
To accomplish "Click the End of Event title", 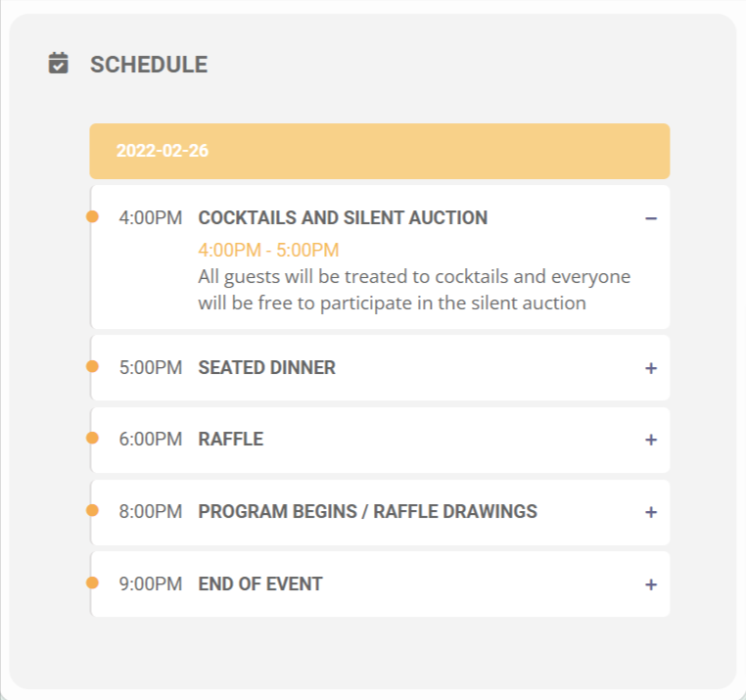I will pyautogui.click(x=260, y=583).
